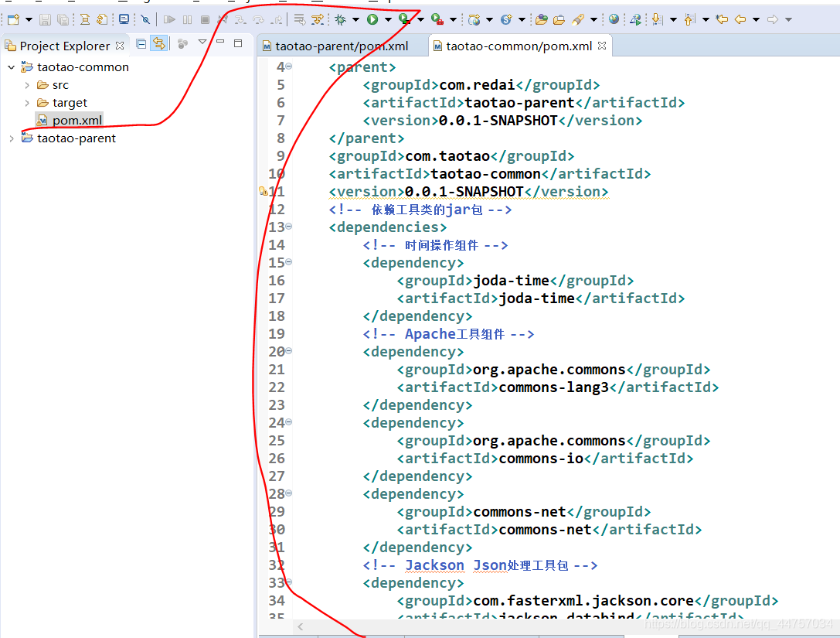Select the Project Explorer tab
This screenshot has height=638, width=840.
coord(64,46)
